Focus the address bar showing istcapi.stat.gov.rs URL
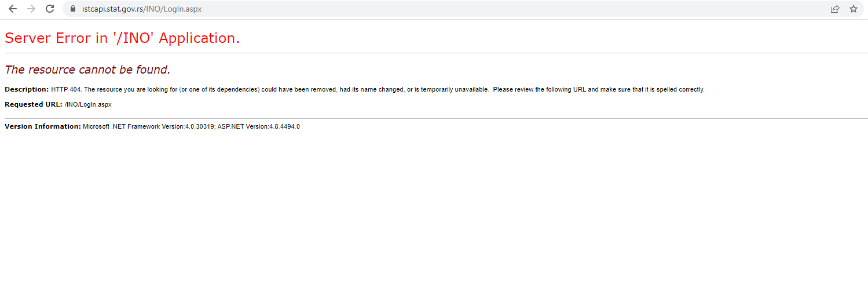 452,9
